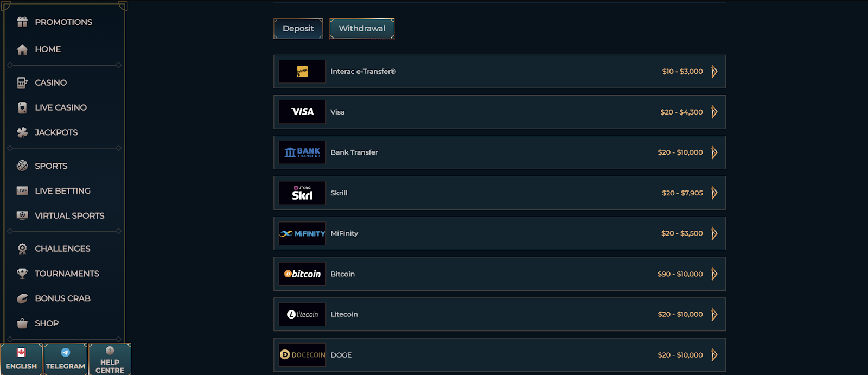
Task: Select the Home house icon
Action: click(x=22, y=49)
